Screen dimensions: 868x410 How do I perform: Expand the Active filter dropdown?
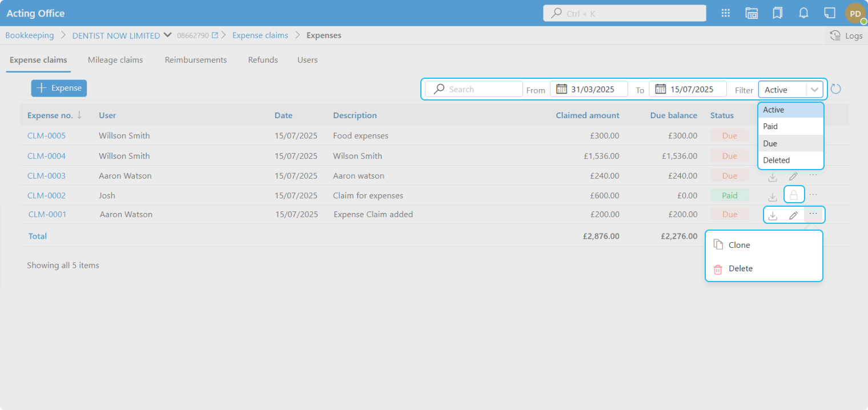(814, 90)
